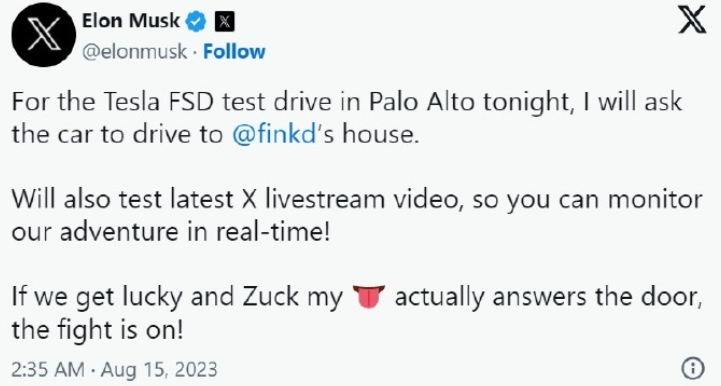Open the X logo in top right

coord(692,21)
